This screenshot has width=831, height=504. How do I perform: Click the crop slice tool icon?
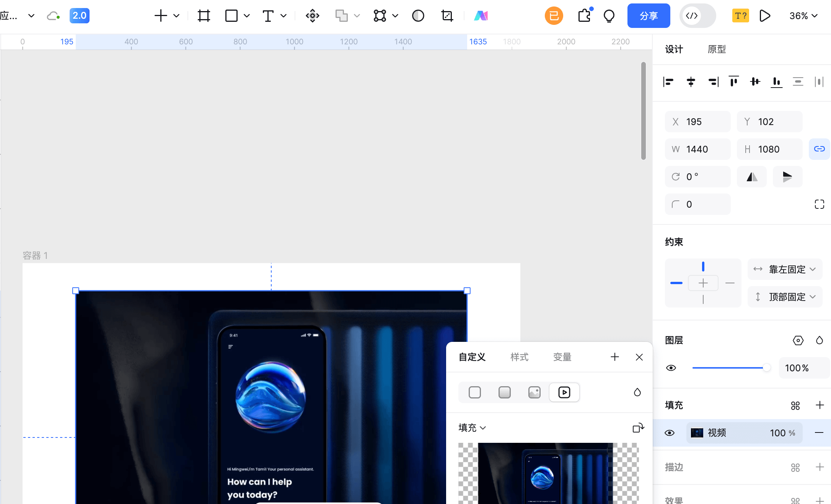coord(447,16)
